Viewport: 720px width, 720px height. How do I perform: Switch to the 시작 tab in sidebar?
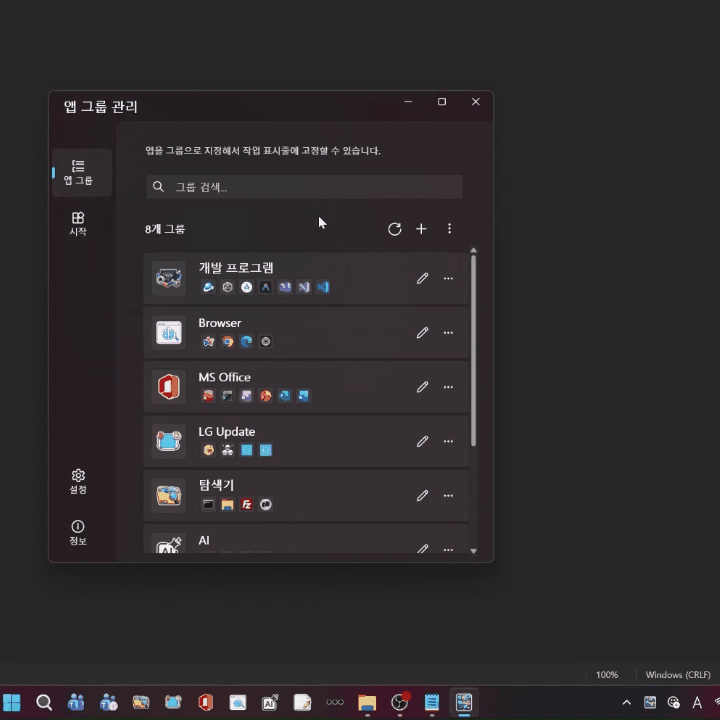[x=78, y=223]
